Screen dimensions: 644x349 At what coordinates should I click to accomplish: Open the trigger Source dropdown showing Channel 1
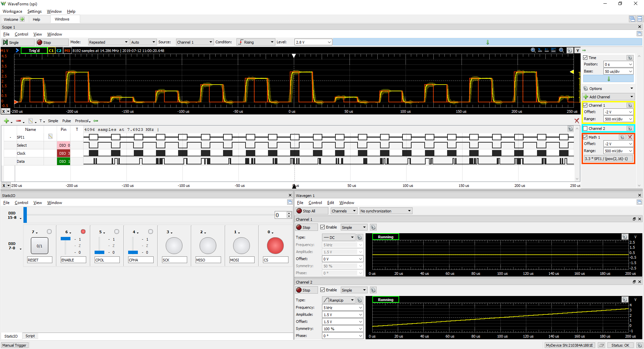point(195,42)
